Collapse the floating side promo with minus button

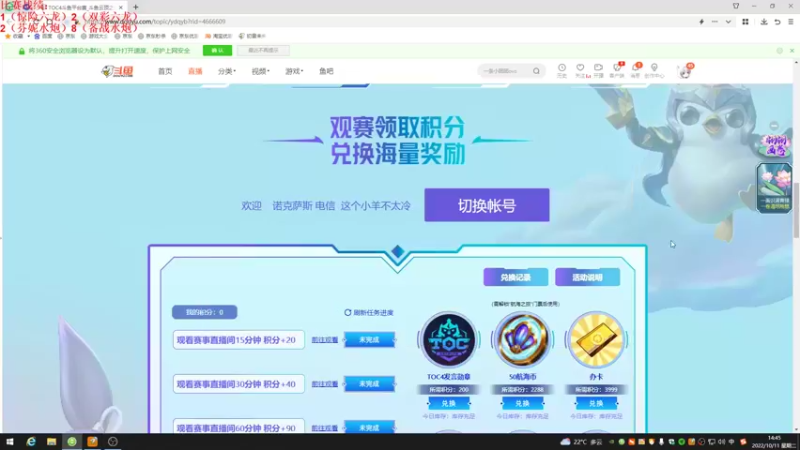point(774,126)
